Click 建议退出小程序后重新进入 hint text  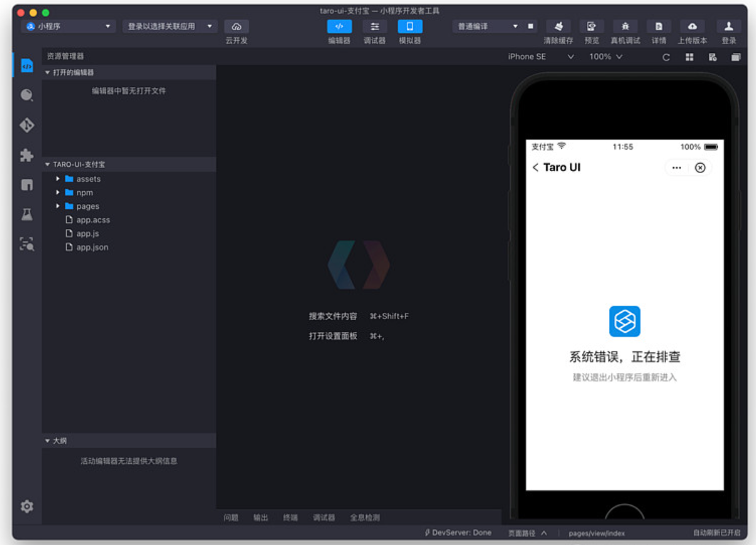625,378
